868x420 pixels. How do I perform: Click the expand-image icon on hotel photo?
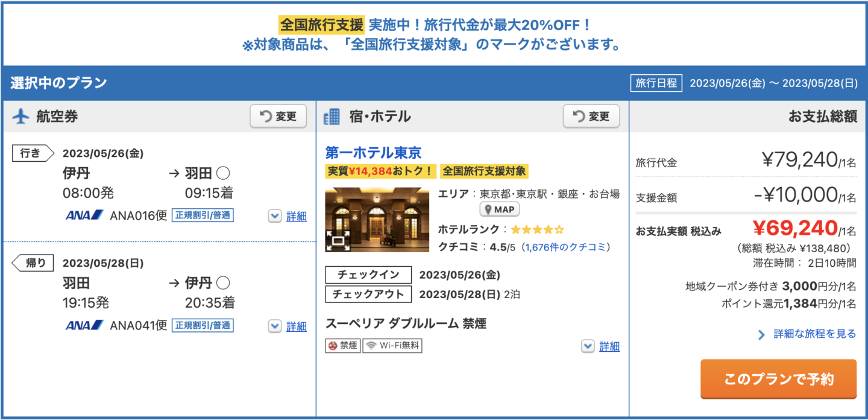[x=337, y=241]
